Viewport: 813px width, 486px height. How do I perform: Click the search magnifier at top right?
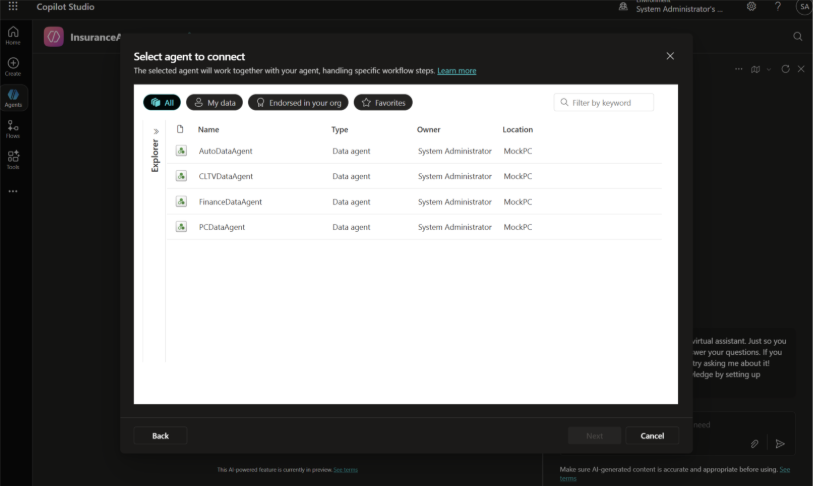pyautogui.click(x=797, y=36)
